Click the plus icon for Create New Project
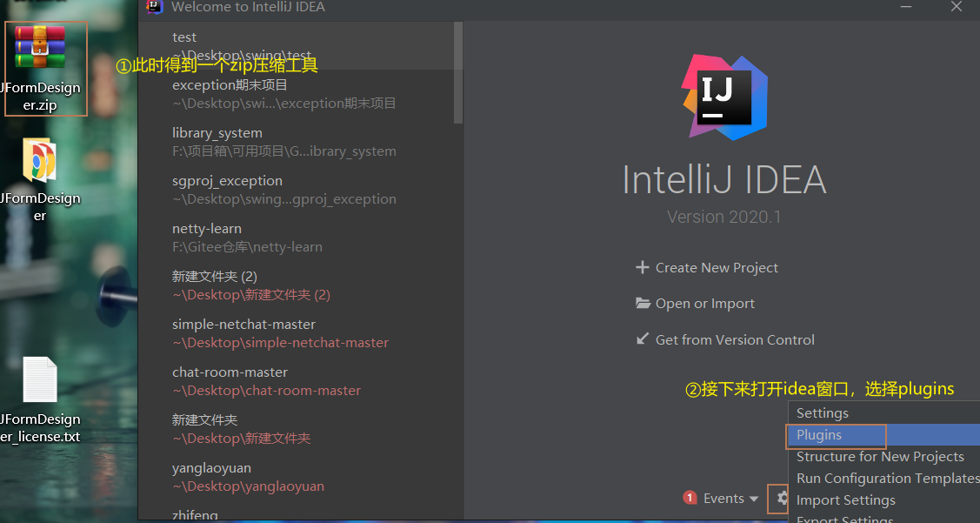 [x=642, y=267]
